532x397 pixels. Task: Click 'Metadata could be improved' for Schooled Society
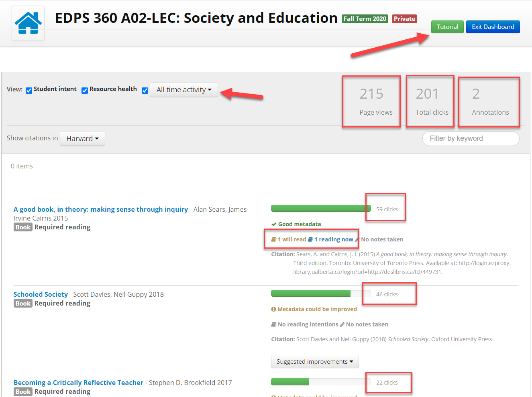click(317, 309)
